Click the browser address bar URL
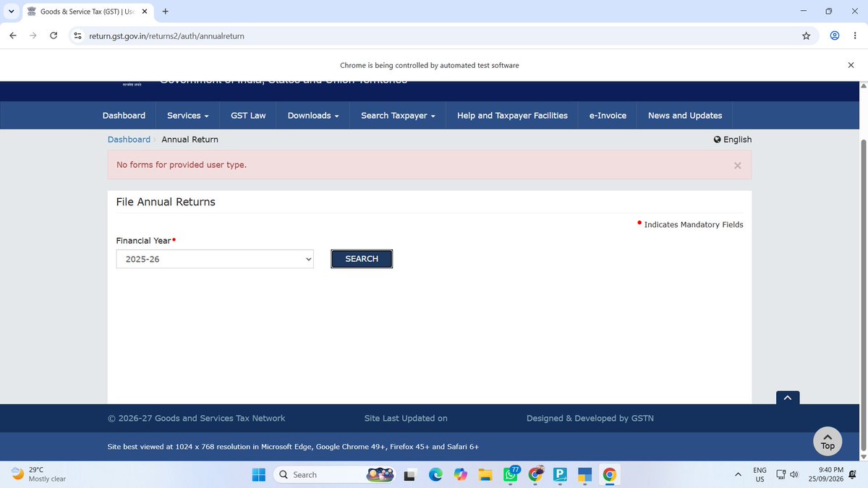 coord(166,35)
